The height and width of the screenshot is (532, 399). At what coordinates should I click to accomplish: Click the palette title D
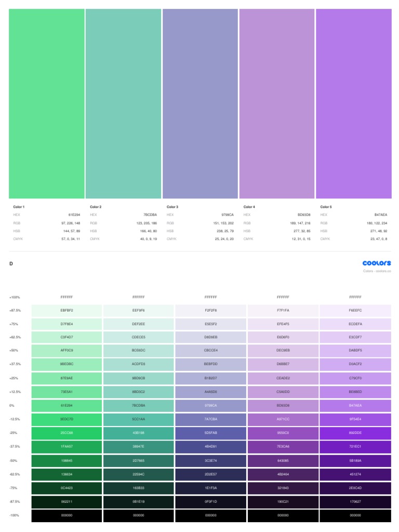point(11,264)
